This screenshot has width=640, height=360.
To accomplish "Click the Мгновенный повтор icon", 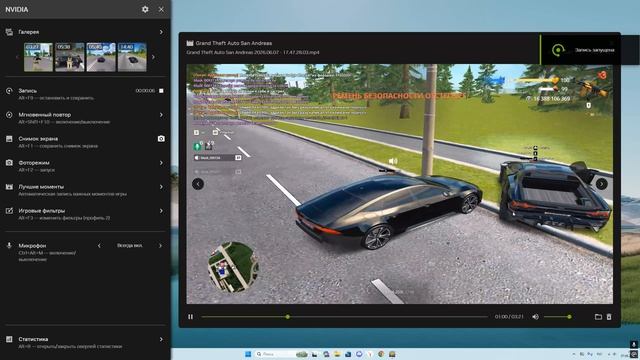I will 9,115.
